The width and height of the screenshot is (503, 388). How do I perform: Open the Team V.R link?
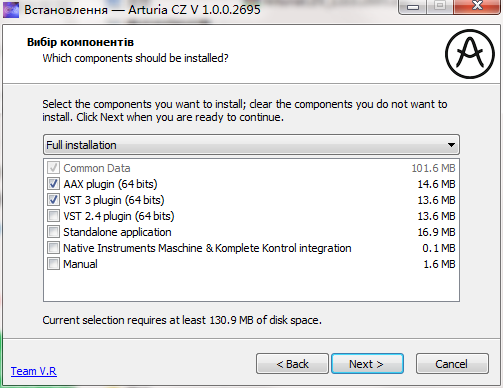point(34,371)
